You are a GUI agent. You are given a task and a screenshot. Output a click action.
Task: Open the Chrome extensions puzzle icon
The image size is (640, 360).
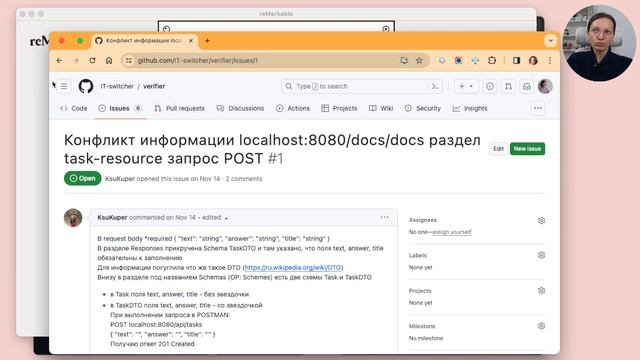(492, 60)
